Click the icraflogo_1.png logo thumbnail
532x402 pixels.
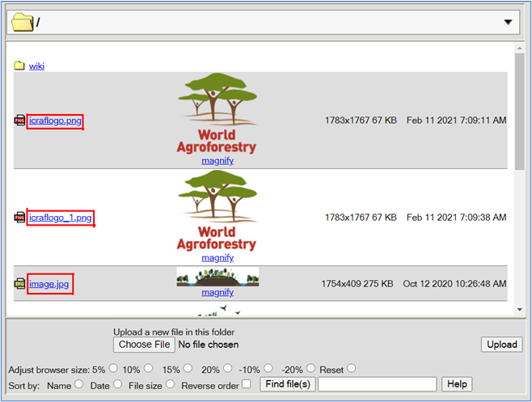tap(217, 211)
